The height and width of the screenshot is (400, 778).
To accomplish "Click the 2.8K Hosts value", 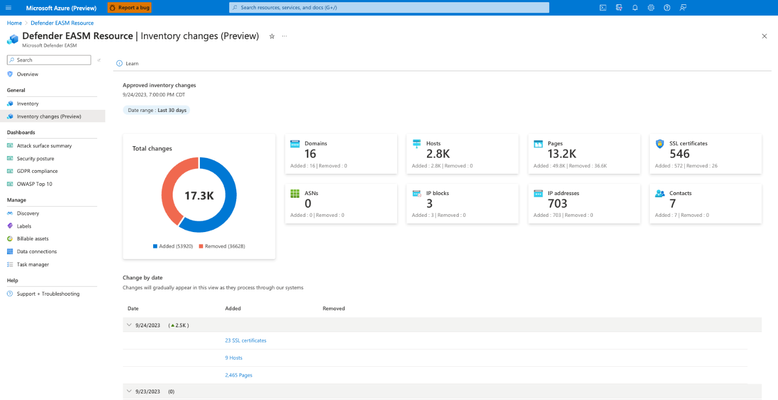I will [x=438, y=154].
